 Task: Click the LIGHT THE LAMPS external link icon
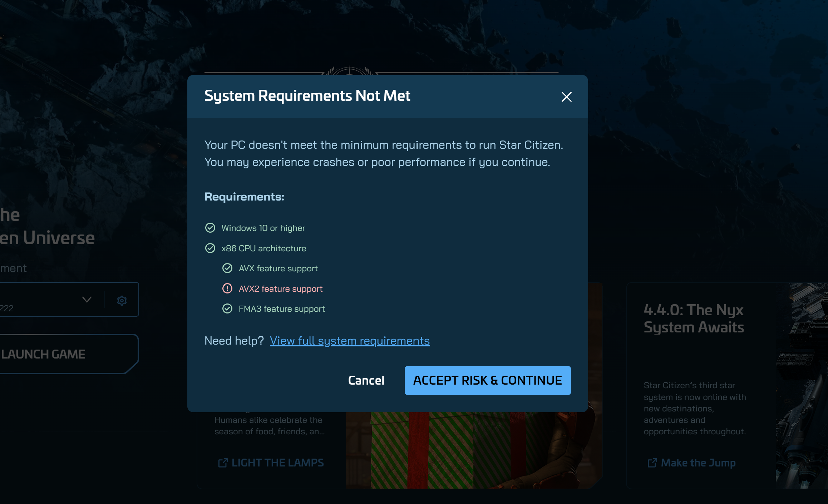[223, 463]
